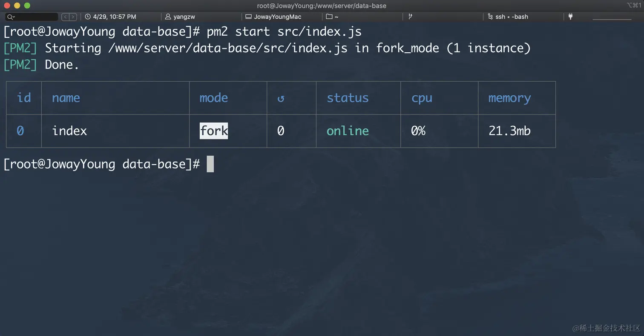Click laptop icon beside JowayYoungMac hostname

[x=248, y=17]
